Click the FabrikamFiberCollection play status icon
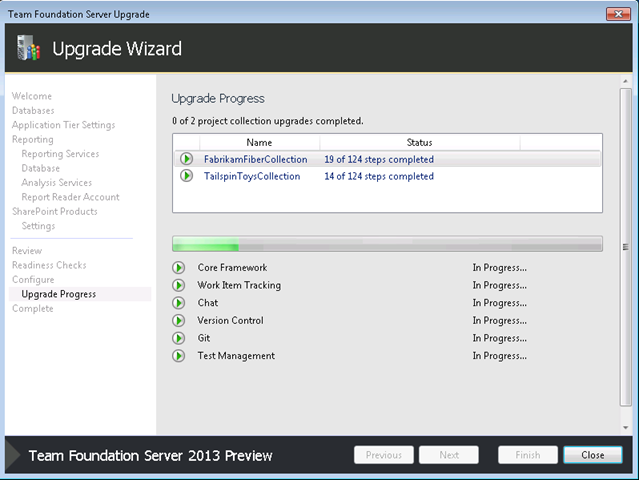The image size is (639, 480). tap(187, 159)
